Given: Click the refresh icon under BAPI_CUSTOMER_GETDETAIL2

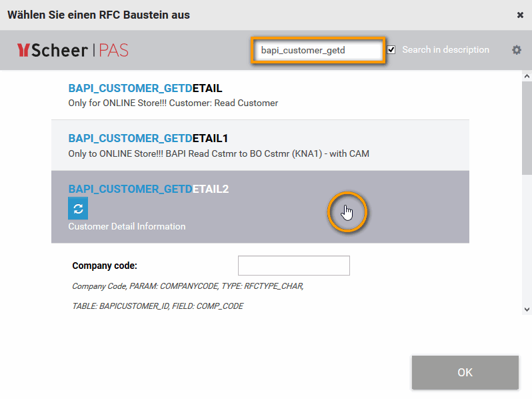Looking at the screenshot, I should coord(78,209).
